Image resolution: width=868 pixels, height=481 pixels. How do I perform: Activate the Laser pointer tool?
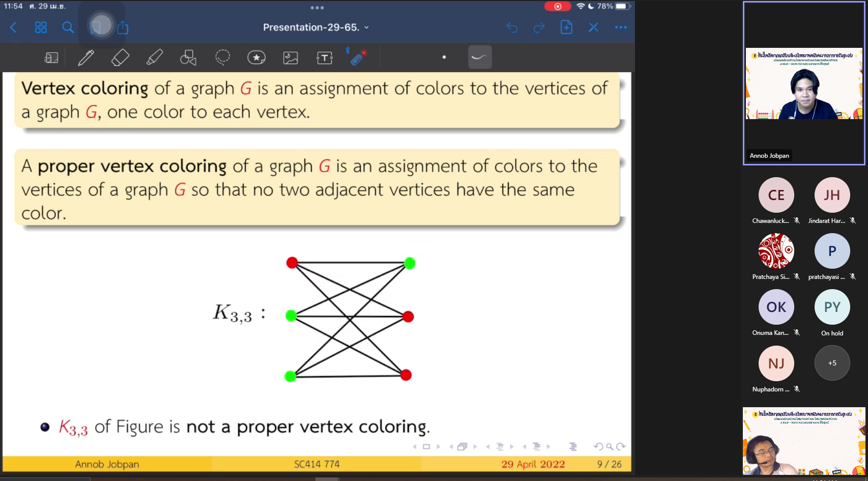tap(359, 57)
